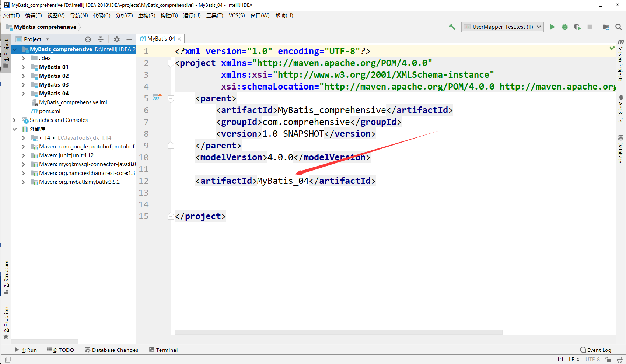
Task: Open Project Structure icon in toolbar
Action: pyautogui.click(x=606, y=27)
